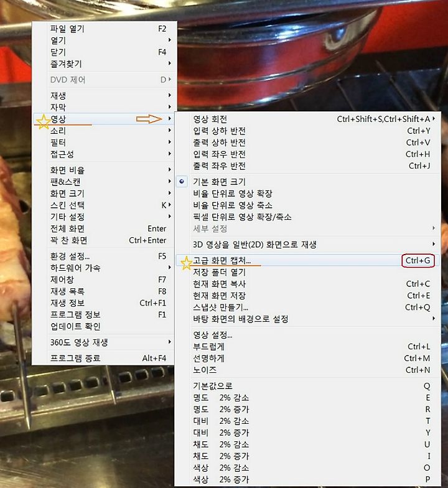The image size is (448, 488).
Task: Apply the 부드럽게 video effect
Action: click(x=307, y=346)
